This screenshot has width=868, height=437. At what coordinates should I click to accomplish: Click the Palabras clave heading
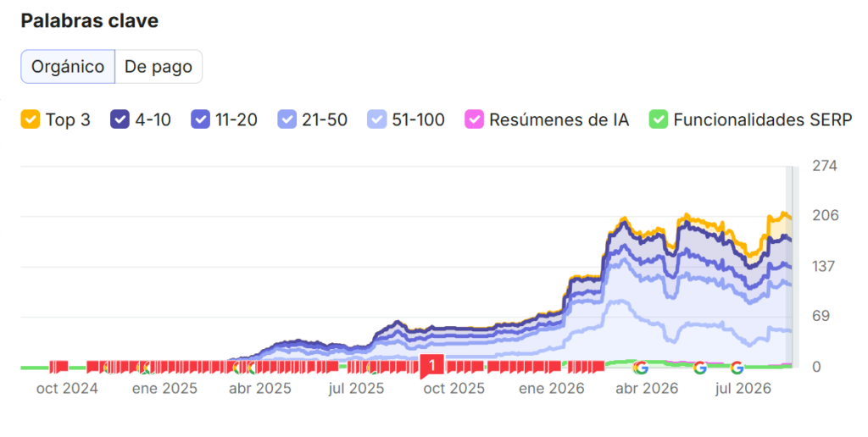click(90, 21)
